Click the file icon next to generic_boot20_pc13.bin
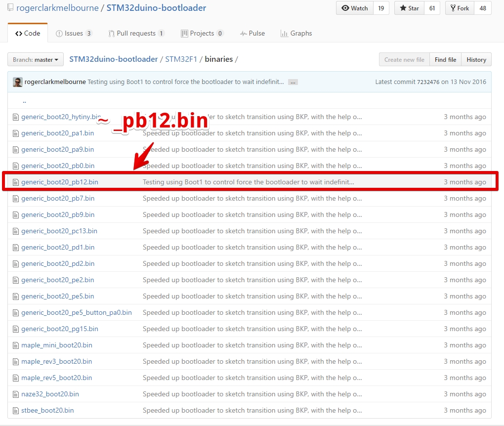 pos(16,231)
